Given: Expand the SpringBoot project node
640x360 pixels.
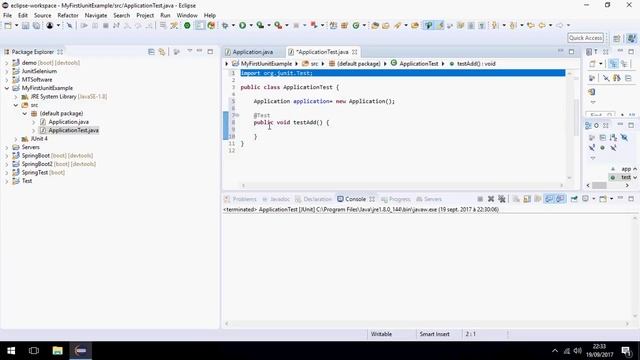Looking at the screenshot, I should point(7,156).
